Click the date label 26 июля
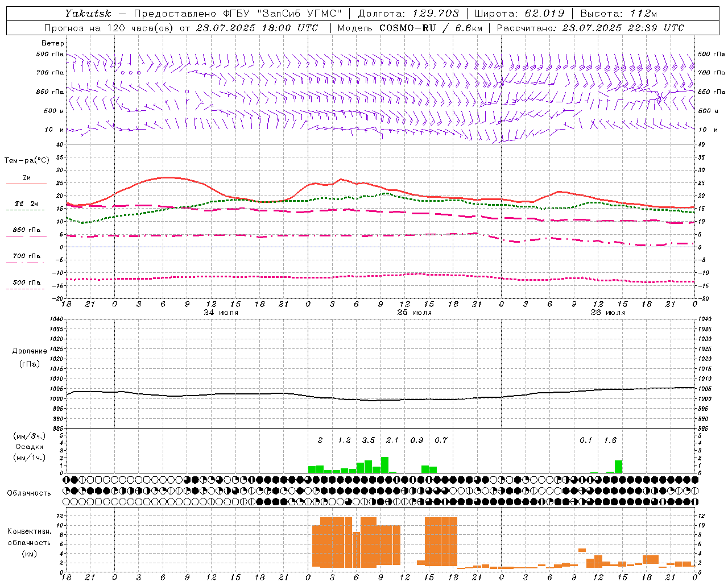Screen dimensions: 728x582 click(608, 313)
